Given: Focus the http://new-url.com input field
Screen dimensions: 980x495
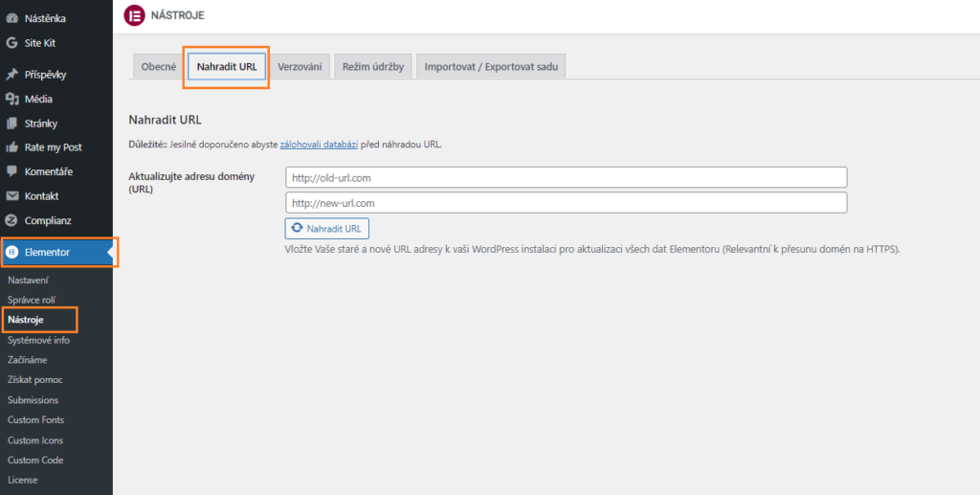Looking at the screenshot, I should tap(567, 203).
